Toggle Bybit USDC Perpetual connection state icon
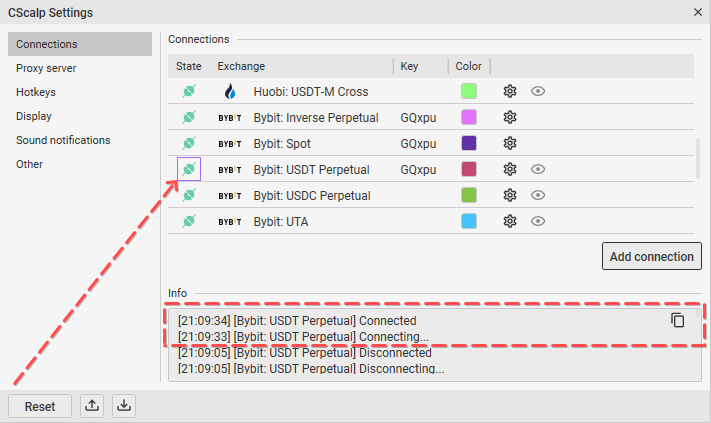Image resolution: width=711 pixels, height=423 pixels. coord(189,195)
